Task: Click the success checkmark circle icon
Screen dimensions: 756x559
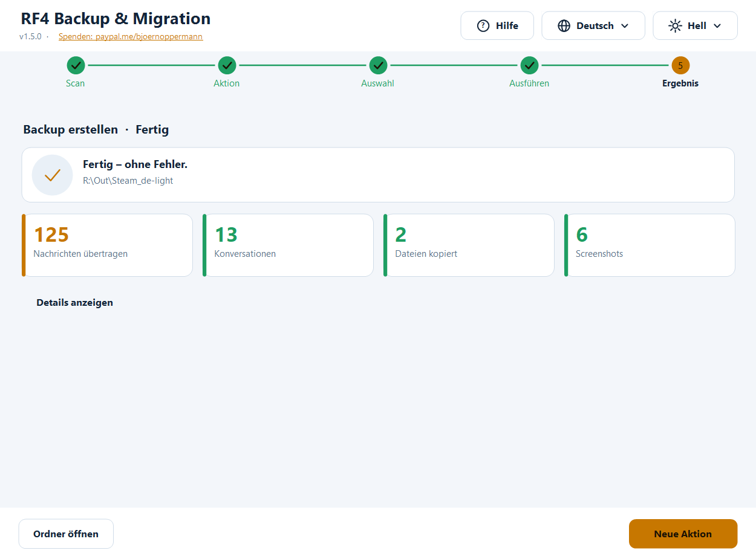Action: 52,175
